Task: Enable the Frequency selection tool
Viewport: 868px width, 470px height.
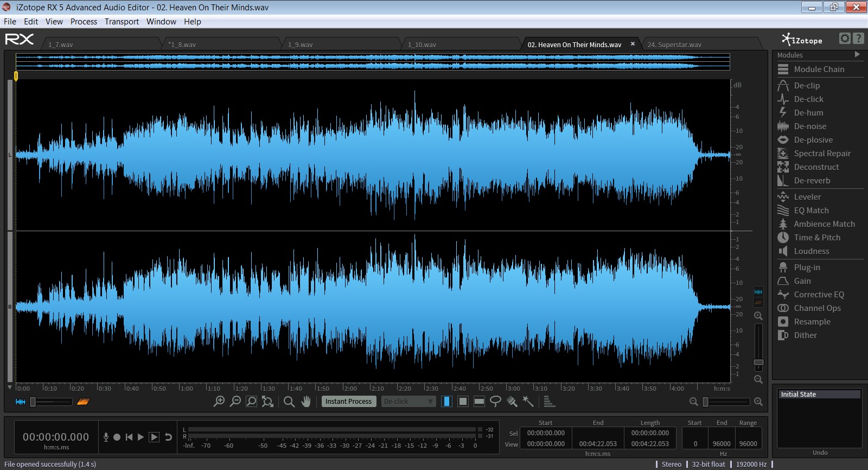Action: coord(479,402)
